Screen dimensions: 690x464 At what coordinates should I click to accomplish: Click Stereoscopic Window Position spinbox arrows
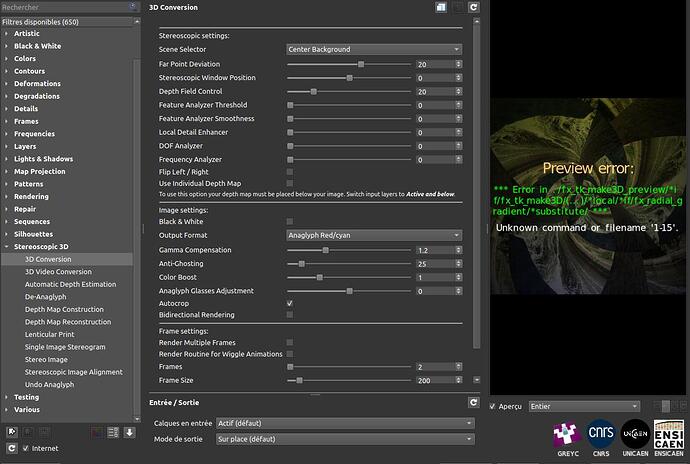pos(459,77)
